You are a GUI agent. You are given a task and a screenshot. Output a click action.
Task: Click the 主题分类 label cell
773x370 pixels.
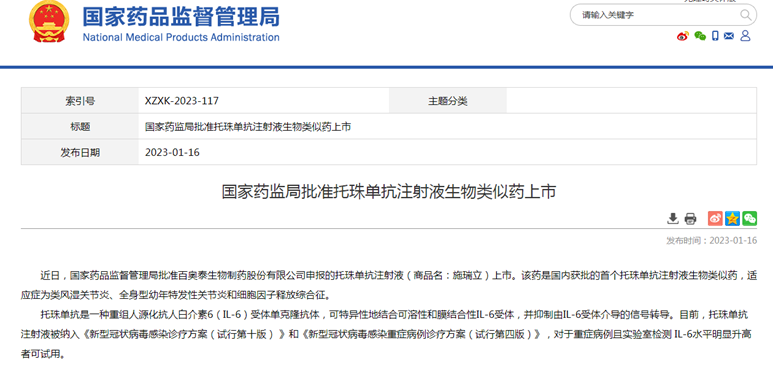pyautogui.click(x=448, y=101)
